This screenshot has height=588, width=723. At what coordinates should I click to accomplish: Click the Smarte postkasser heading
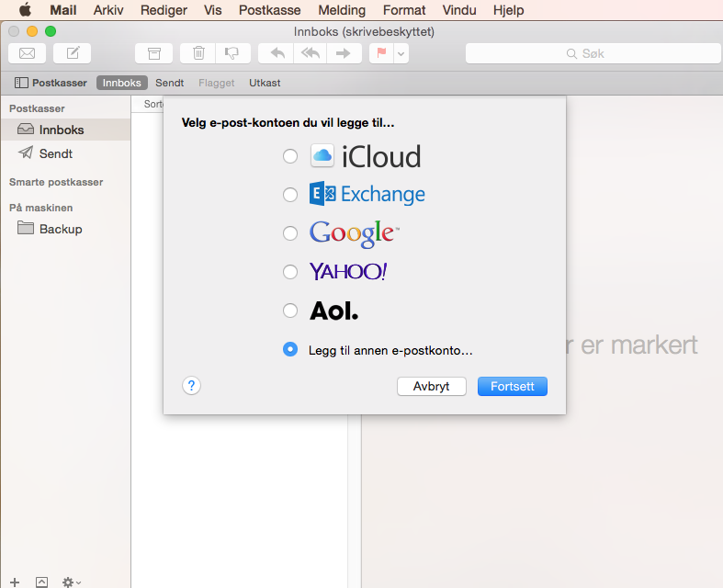tap(56, 182)
